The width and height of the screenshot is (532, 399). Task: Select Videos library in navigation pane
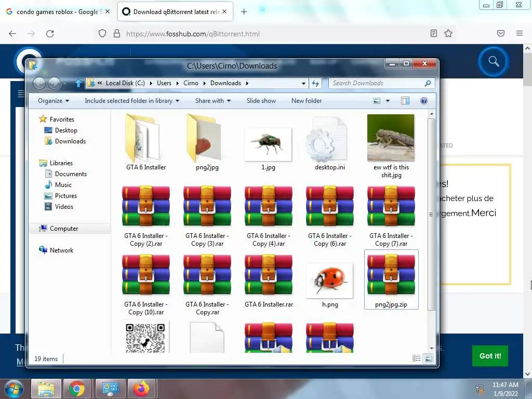point(64,206)
